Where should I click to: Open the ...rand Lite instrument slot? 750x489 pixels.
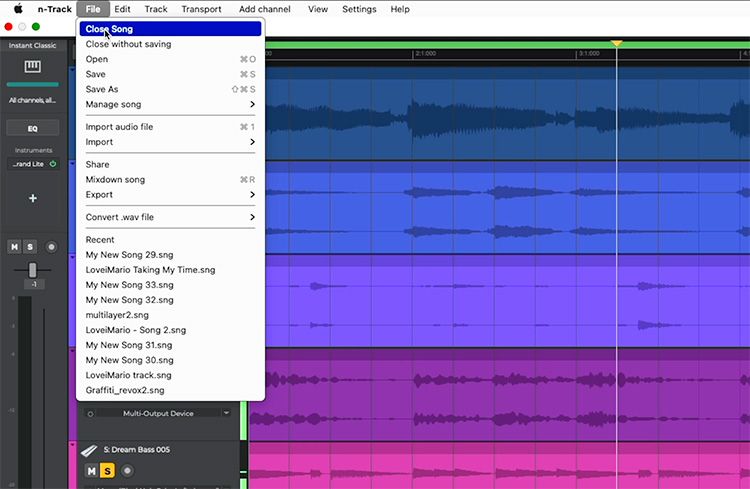[29, 164]
